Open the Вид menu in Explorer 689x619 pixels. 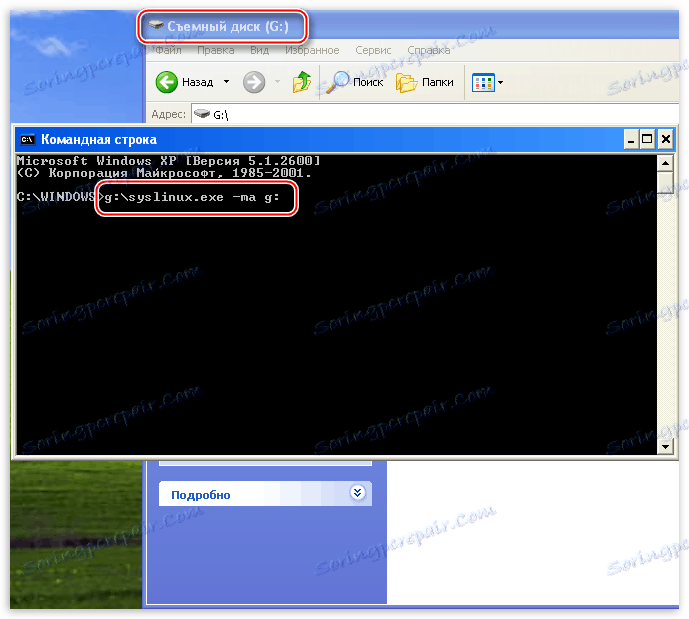[259, 51]
